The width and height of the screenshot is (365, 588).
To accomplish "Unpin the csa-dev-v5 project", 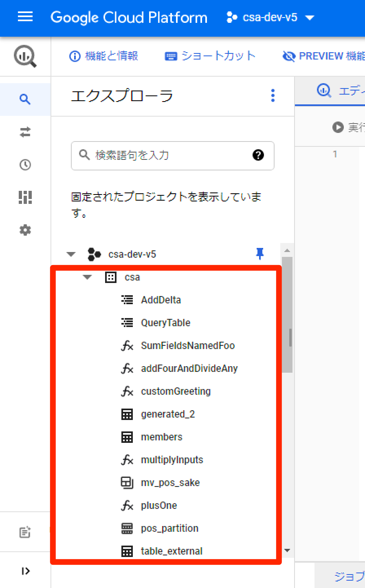I will point(259,254).
